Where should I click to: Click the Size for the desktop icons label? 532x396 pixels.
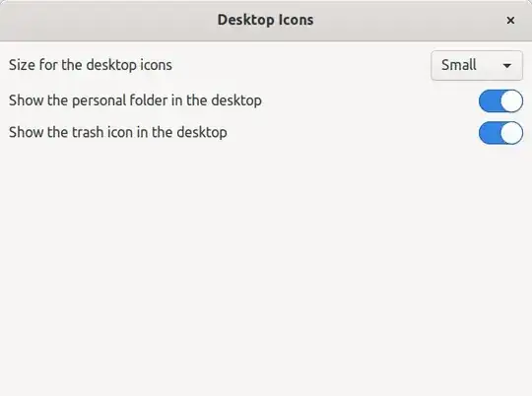91,65
